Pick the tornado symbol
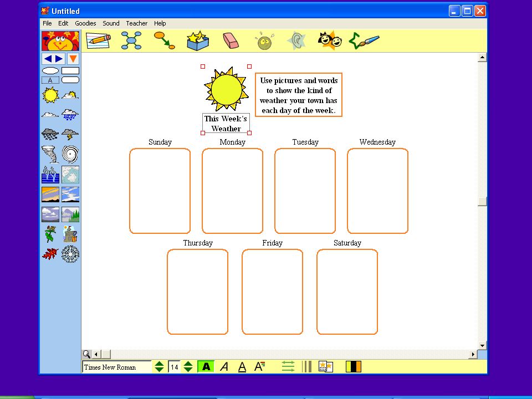Screen dimensions: 532x399 point(50,155)
